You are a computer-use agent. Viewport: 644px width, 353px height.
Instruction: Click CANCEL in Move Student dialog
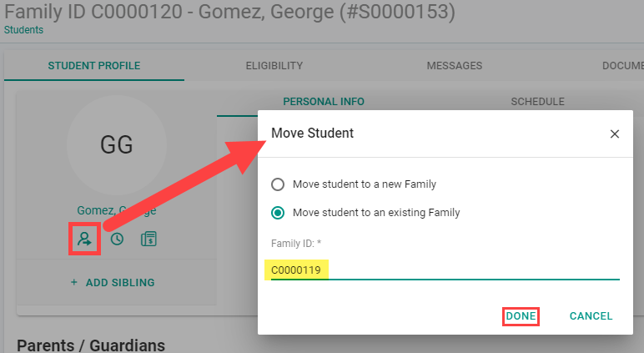(x=591, y=316)
